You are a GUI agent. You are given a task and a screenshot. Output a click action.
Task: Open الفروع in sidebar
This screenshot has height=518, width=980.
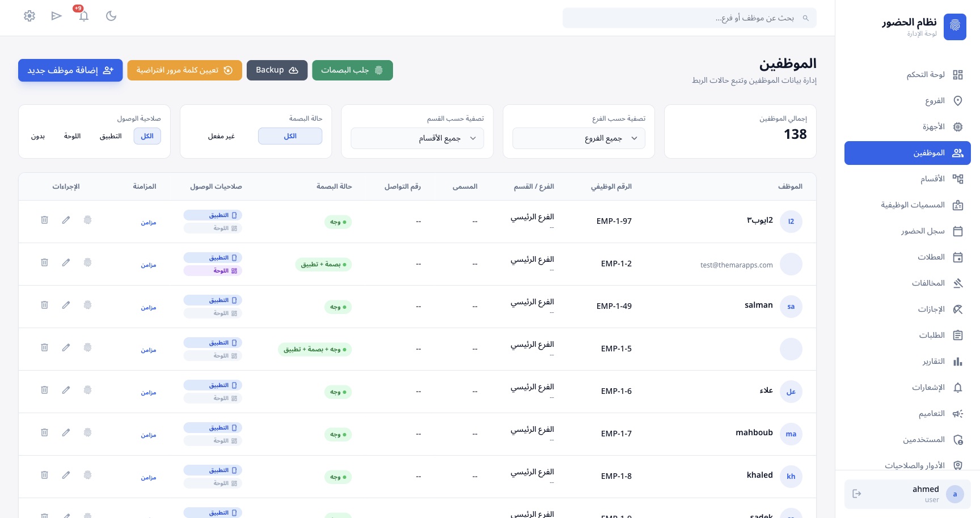(907, 101)
